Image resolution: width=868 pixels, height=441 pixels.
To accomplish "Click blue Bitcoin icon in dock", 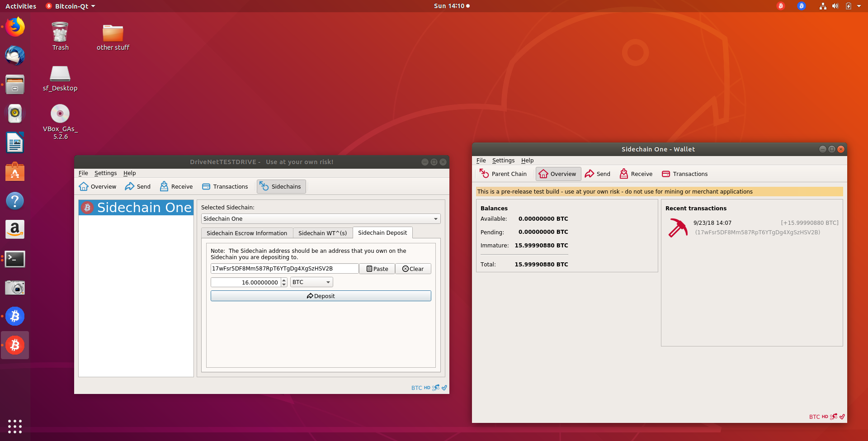I will tap(15, 316).
